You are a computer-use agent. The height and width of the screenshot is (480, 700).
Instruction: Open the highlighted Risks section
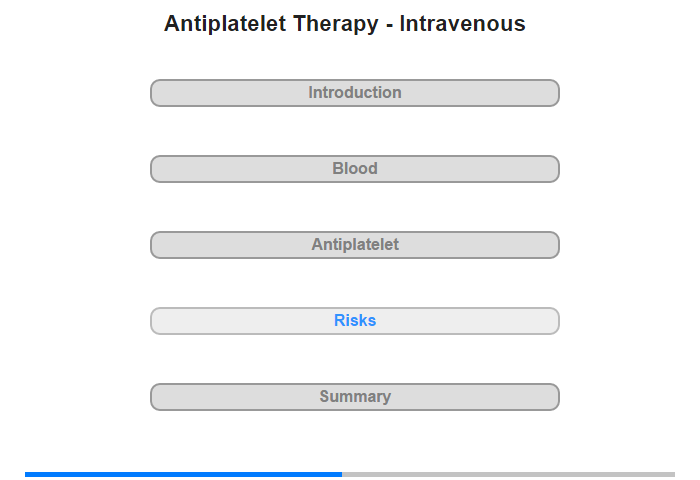pyautogui.click(x=354, y=321)
